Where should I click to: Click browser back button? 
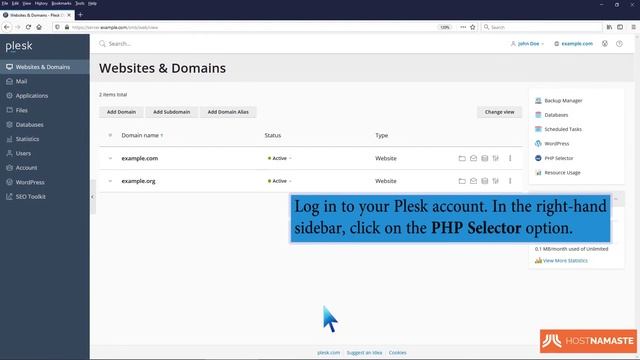(7, 27)
